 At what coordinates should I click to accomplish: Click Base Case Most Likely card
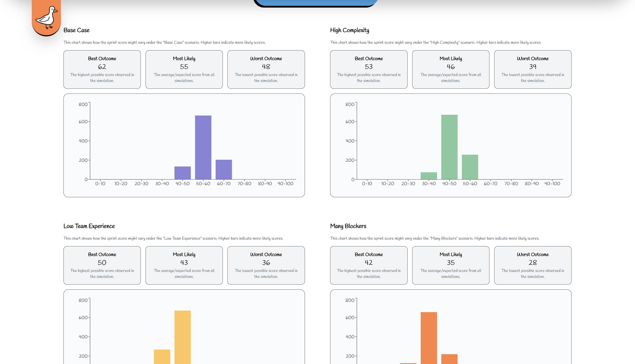tap(184, 69)
